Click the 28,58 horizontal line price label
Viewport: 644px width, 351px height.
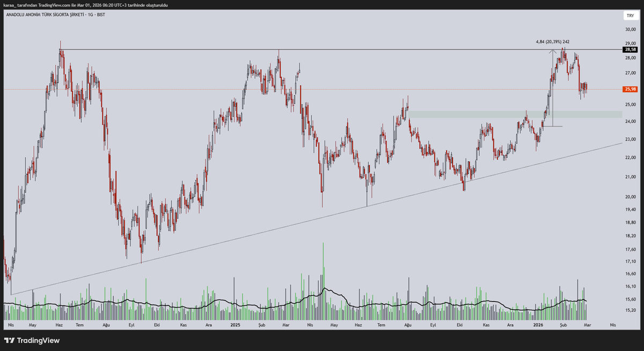tap(630, 49)
